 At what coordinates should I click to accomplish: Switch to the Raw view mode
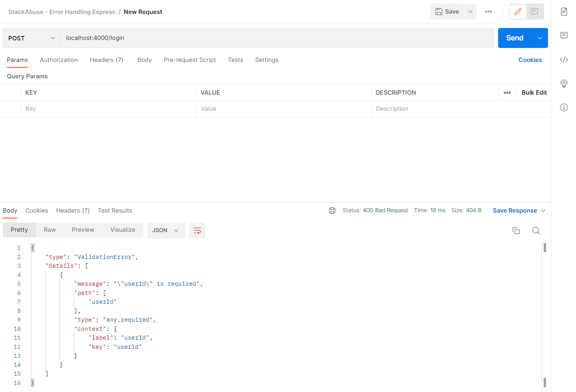coord(50,230)
